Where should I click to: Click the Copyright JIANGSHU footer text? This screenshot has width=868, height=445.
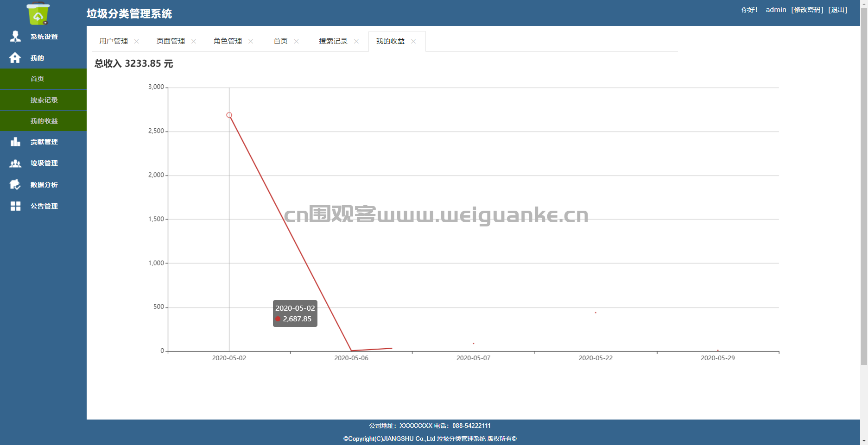click(430, 439)
